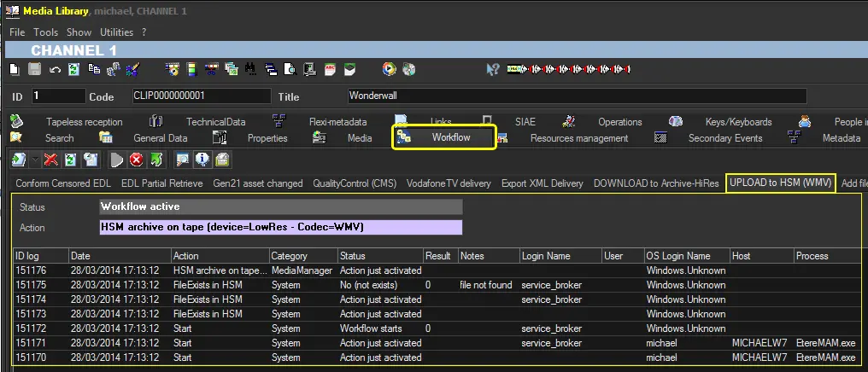Select the QualityControl (CMS) workflow
868x372 pixels.
[354, 183]
